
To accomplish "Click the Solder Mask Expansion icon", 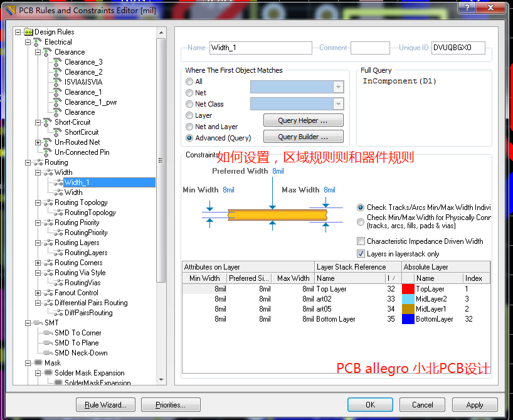I will click(48, 373).
